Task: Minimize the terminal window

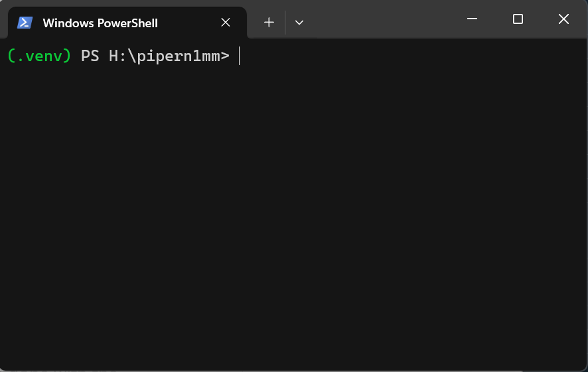Action: [x=472, y=19]
